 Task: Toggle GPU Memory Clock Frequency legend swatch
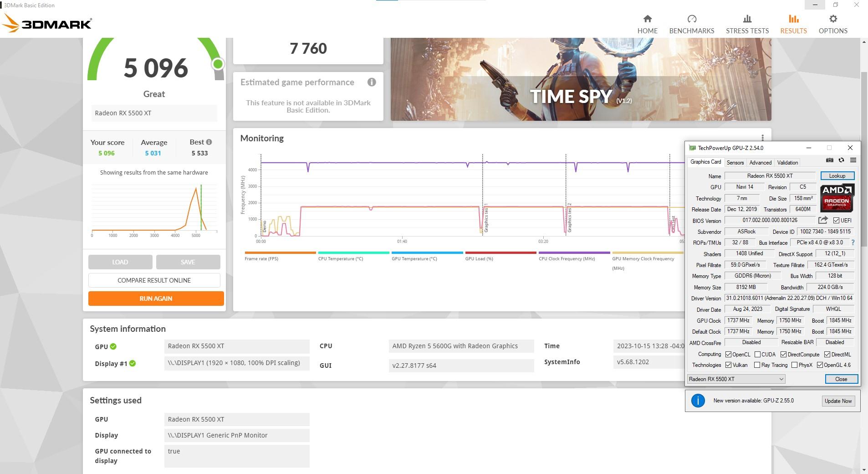coord(648,252)
